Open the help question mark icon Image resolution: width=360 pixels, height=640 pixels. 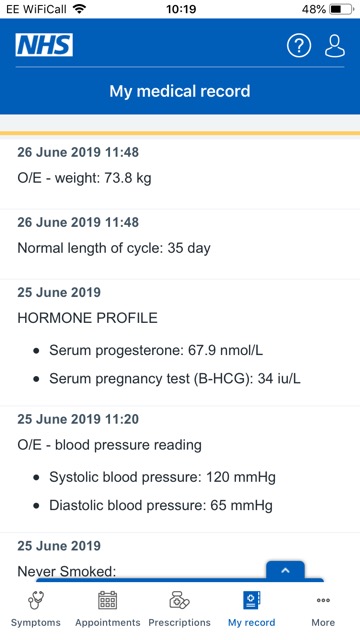[x=299, y=46]
